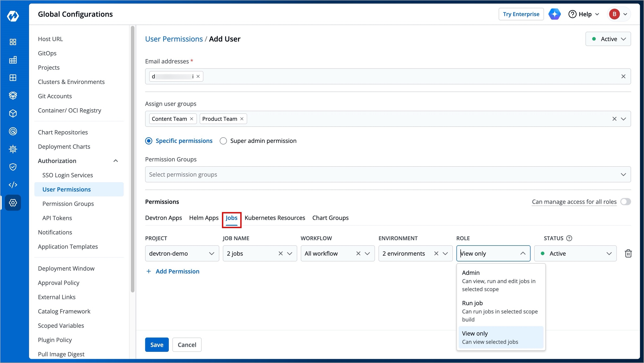The width and height of the screenshot is (644, 363).
Task: Open the gear-bug icon in sidebar
Action: coord(13,149)
